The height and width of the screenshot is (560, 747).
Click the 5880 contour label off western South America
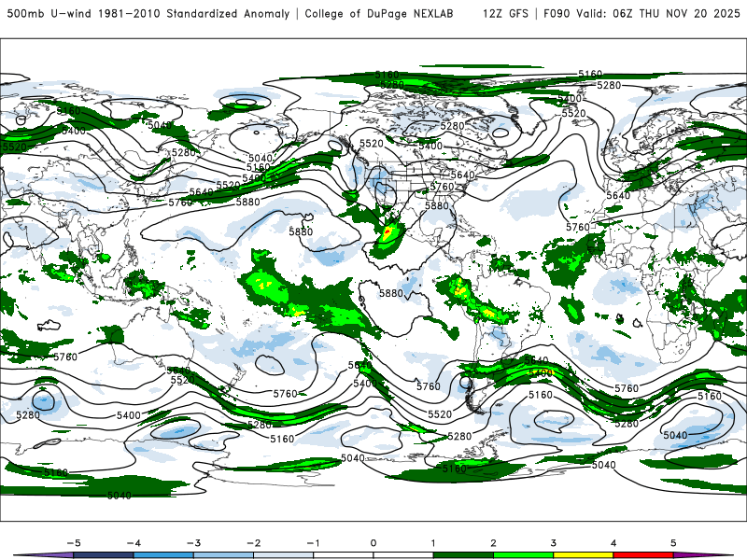pyautogui.click(x=391, y=293)
